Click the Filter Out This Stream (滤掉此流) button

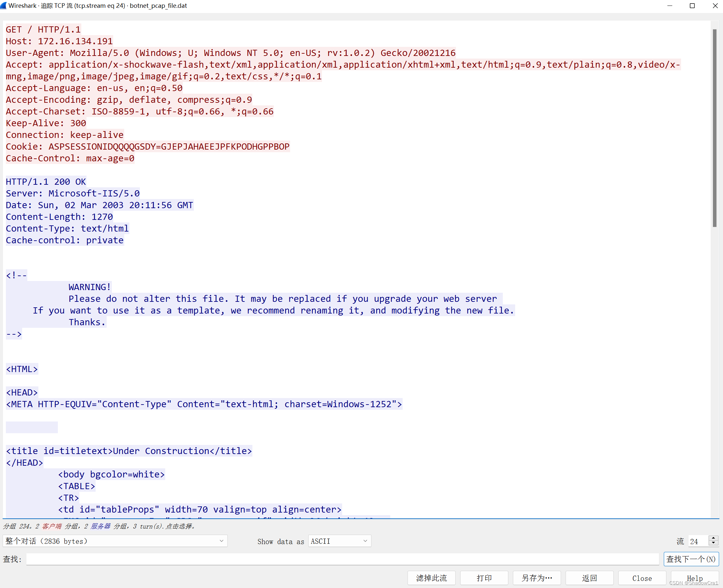(x=432, y=578)
